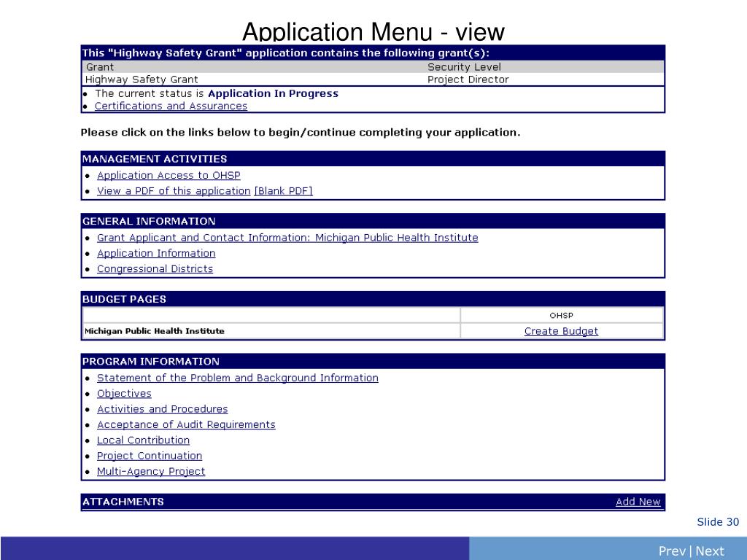The image size is (747, 560).
Task: Advance to the next slide with Next
Action: (x=710, y=551)
